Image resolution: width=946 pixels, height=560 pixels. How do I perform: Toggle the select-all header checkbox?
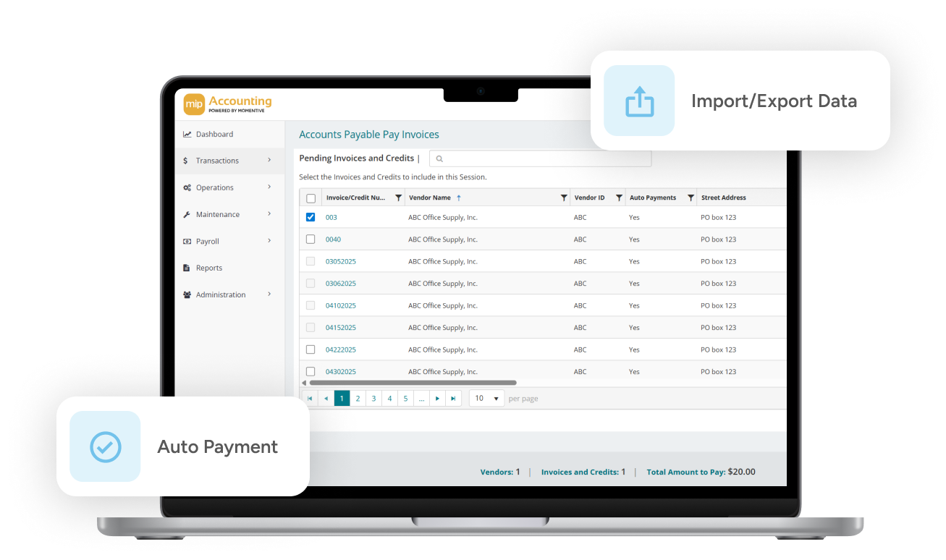click(311, 198)
